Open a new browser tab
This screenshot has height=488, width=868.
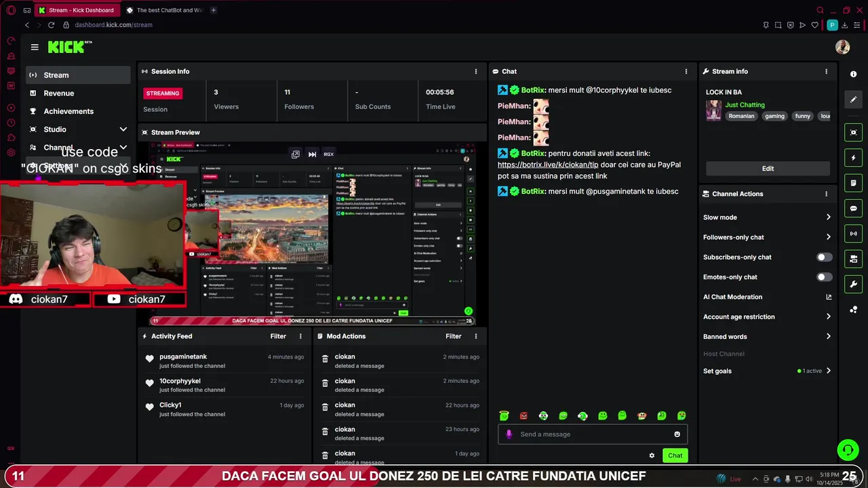pyautogui.click(x=214, y=10)
